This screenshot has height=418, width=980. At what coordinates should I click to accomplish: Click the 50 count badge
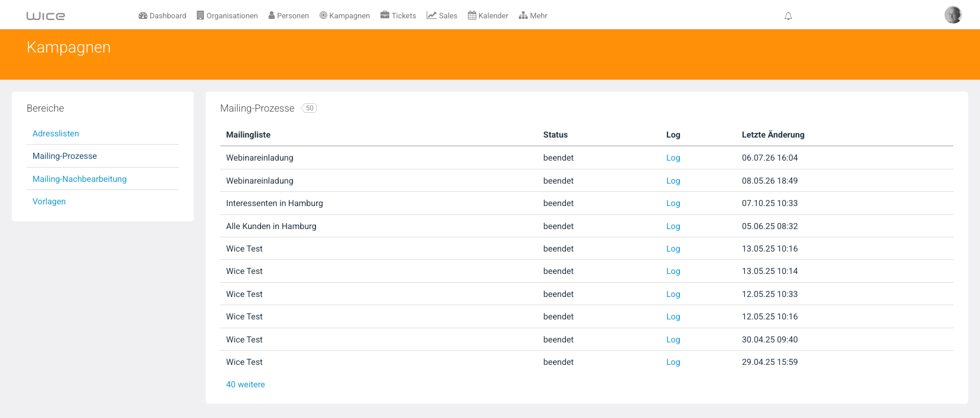click(x=309, y=108)
